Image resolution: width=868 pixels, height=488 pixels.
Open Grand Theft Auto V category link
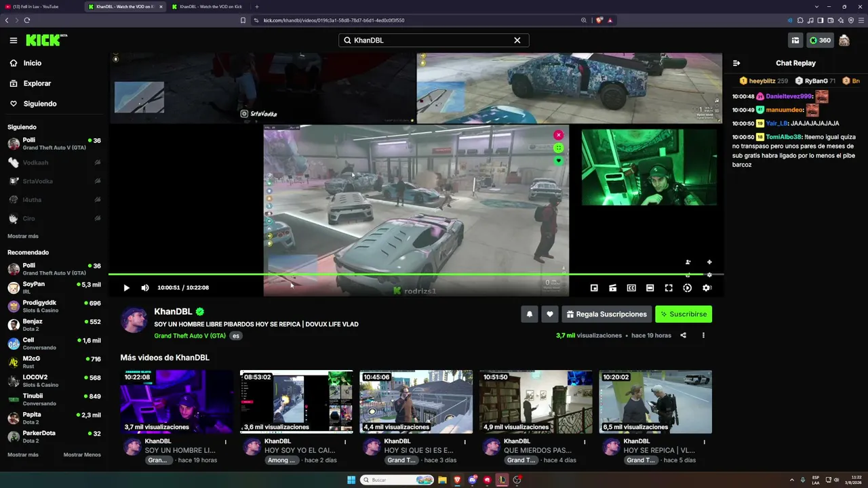[x=190, y=336]
